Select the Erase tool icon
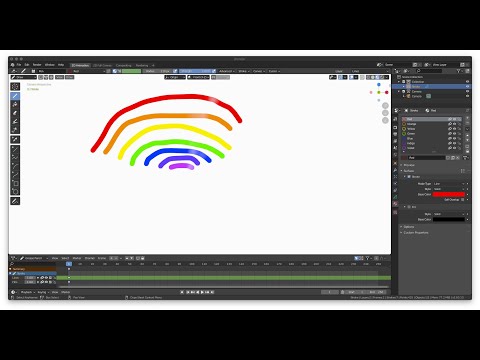480x360 pixels. pyautogui.click(x=15, y=113)
